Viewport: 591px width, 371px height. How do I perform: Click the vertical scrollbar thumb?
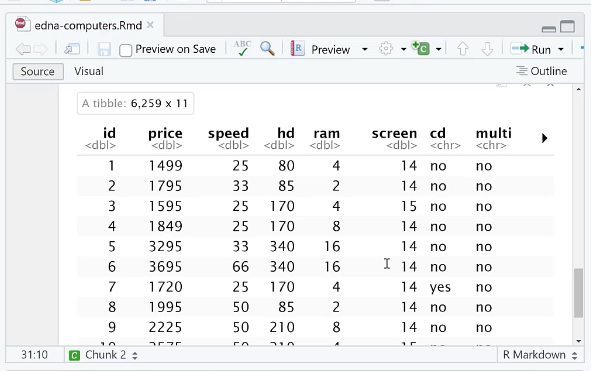point(579,293)
